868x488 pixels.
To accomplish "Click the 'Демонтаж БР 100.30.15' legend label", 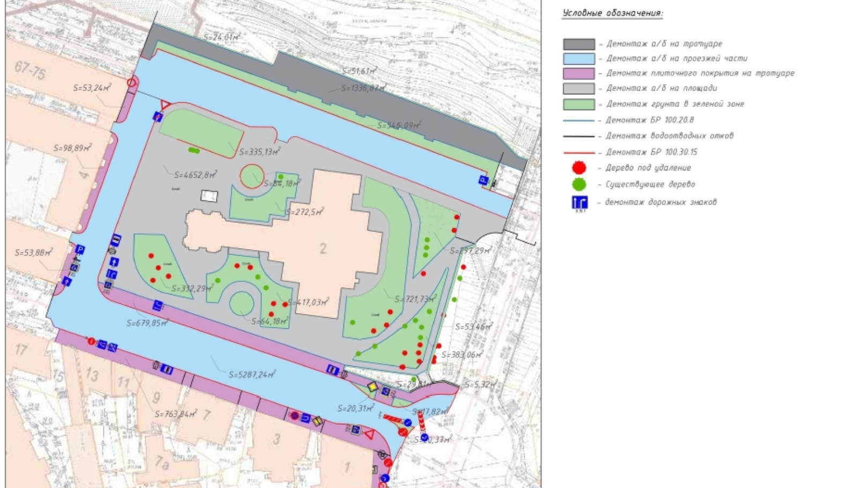I will click(651, 152).
